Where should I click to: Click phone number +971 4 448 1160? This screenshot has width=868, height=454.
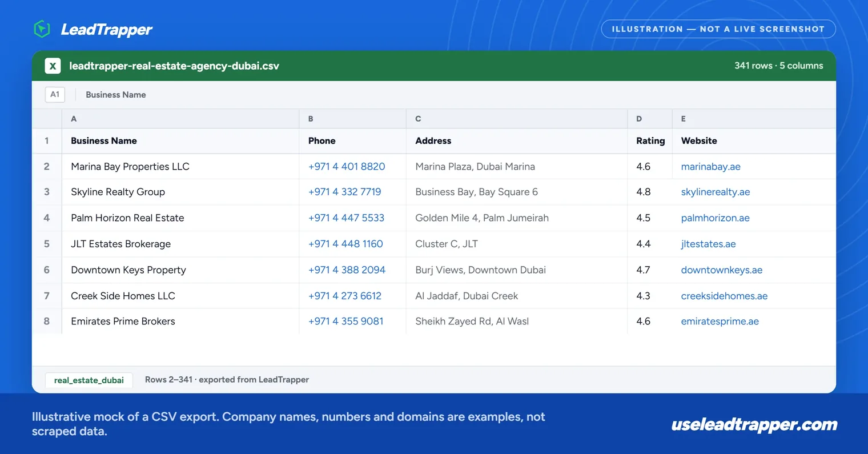pyautogui.click(x=345, y=244)
